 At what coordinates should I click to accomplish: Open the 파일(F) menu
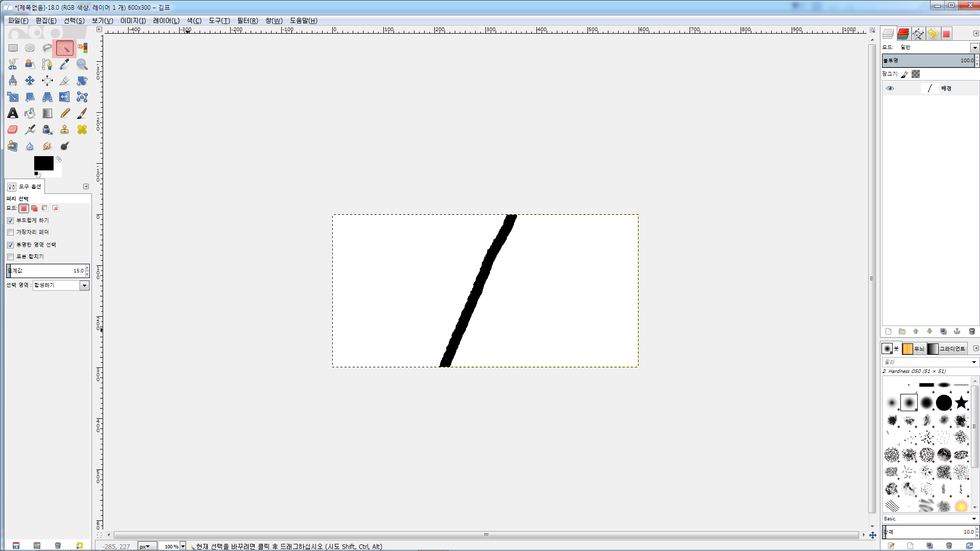pyautogui.click(x=18, y=20)
